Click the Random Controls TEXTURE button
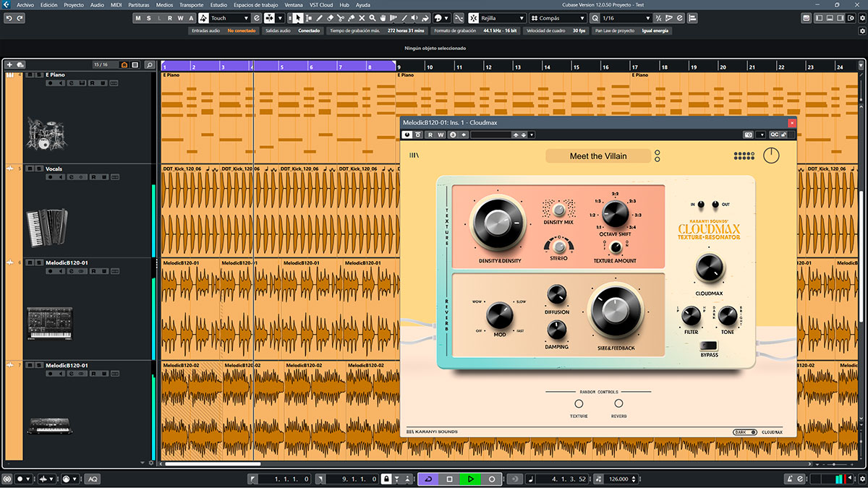Screen dimensions: 868x488 [x=578, y=404]
